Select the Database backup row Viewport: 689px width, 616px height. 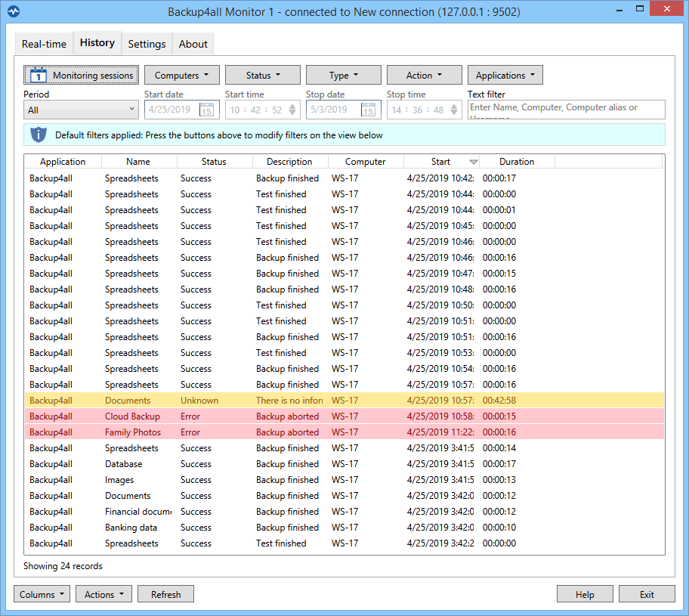344,464
